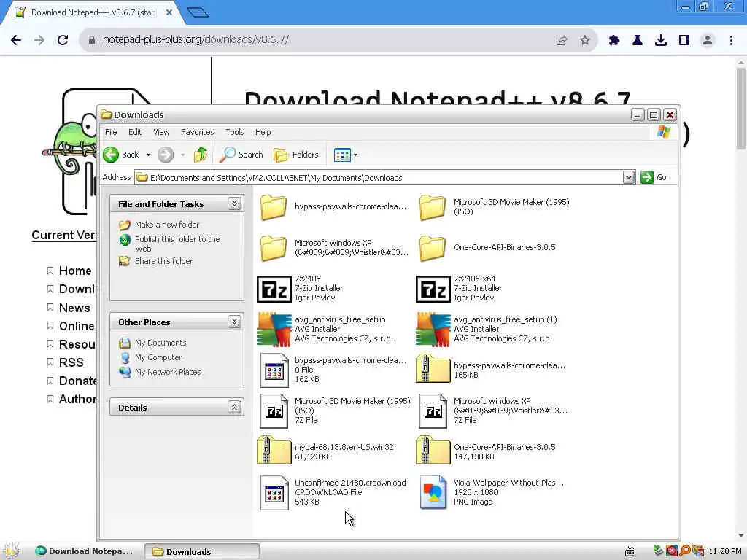Click Chrome's back navigation arrow
Viewport: 747px width, 560px height.
pos(16,40)
